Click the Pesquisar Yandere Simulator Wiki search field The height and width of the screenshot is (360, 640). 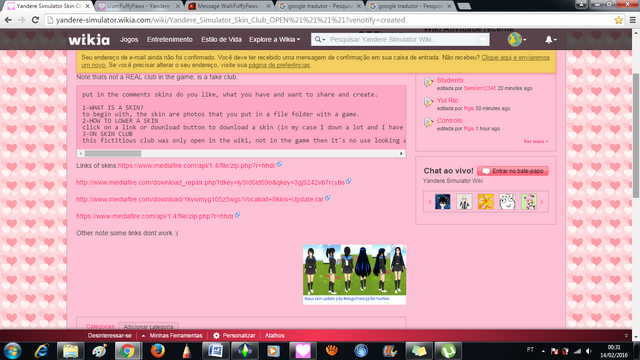[x=402, y=40]
